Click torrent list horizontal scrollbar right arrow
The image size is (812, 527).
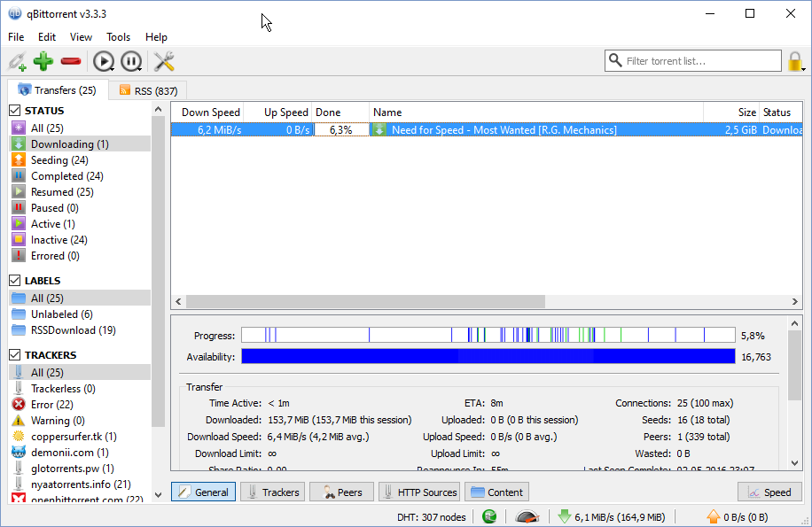795,301
